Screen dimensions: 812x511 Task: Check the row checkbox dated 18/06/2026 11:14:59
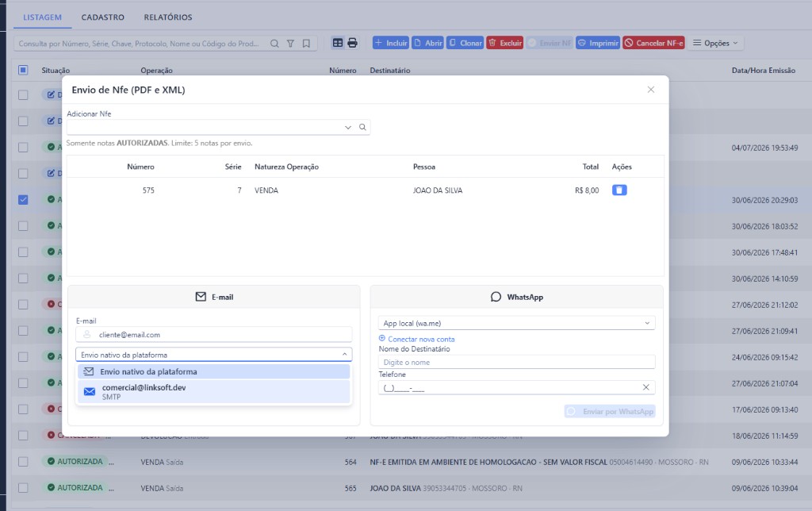23,436
